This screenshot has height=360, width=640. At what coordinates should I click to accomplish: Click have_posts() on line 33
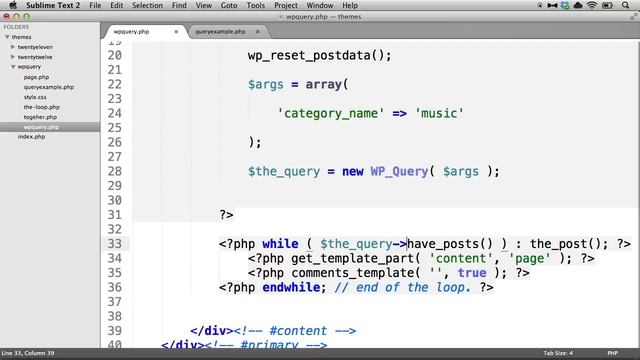click(450, 244)
